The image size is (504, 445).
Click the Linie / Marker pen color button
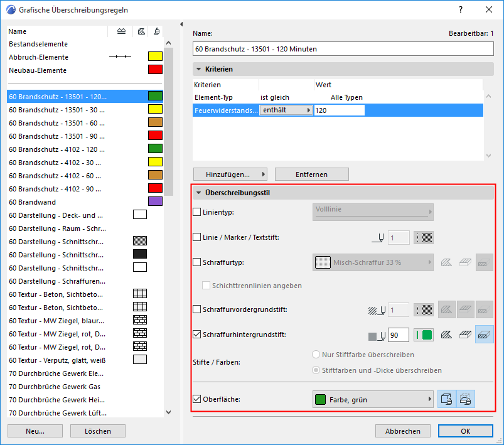pyautogui.click(x=423, y=238)
